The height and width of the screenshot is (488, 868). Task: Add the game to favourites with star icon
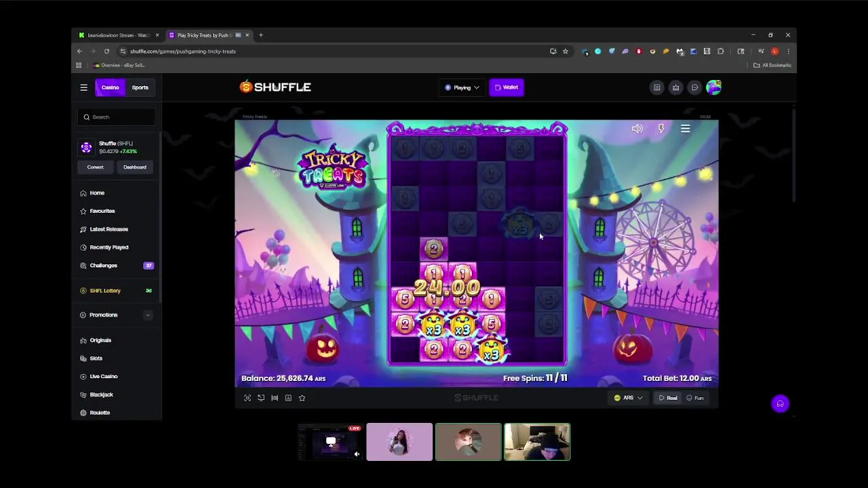(302, 398)
